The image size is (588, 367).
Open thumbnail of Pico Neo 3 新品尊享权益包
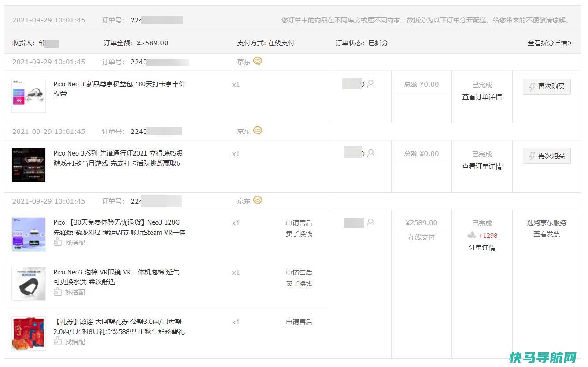point(29,96)
